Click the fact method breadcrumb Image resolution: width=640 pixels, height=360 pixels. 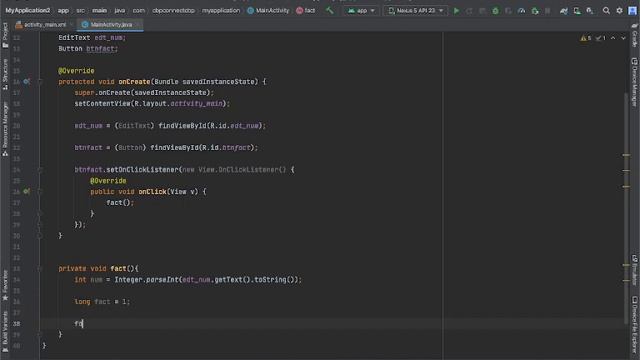point(306,11)
